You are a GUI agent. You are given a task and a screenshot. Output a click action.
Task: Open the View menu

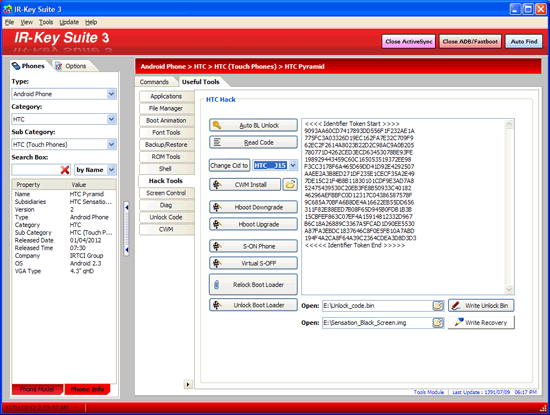click(x=26, y=22)
